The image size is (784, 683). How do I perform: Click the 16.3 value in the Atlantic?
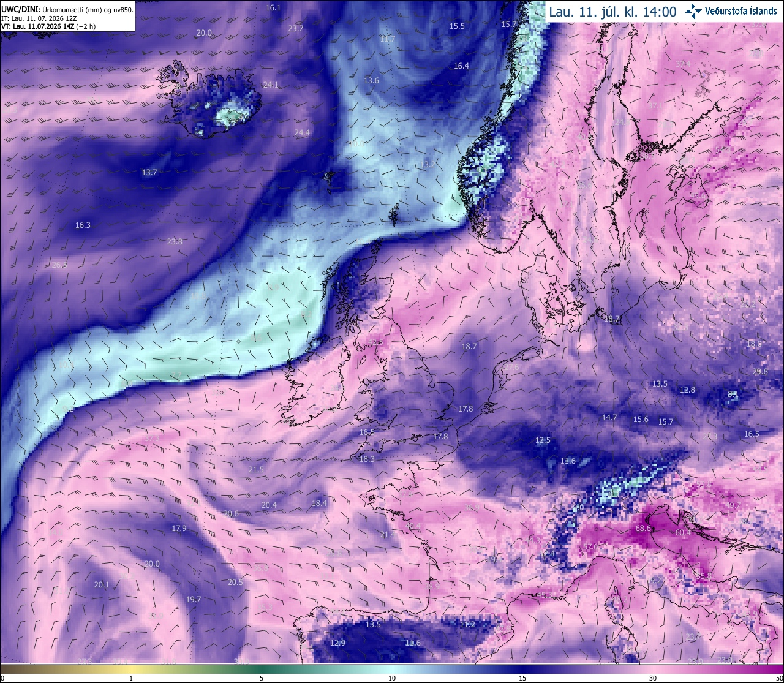coord(83,225)
